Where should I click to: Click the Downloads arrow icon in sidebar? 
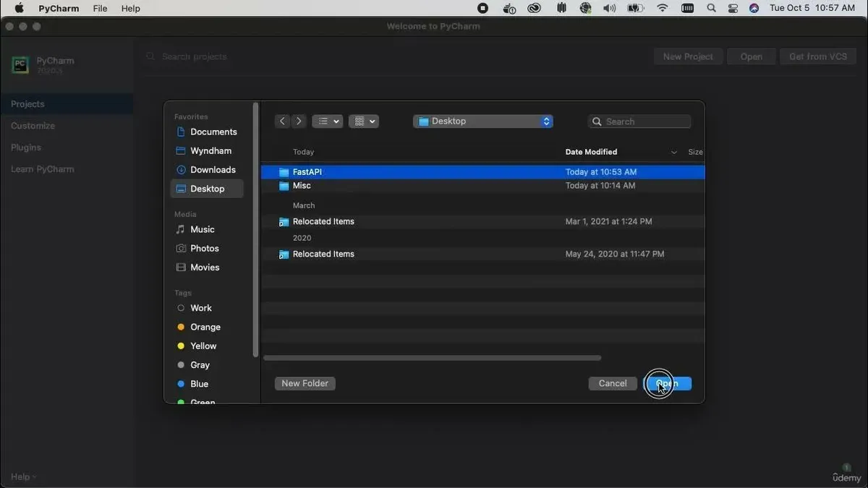[181, 170]
